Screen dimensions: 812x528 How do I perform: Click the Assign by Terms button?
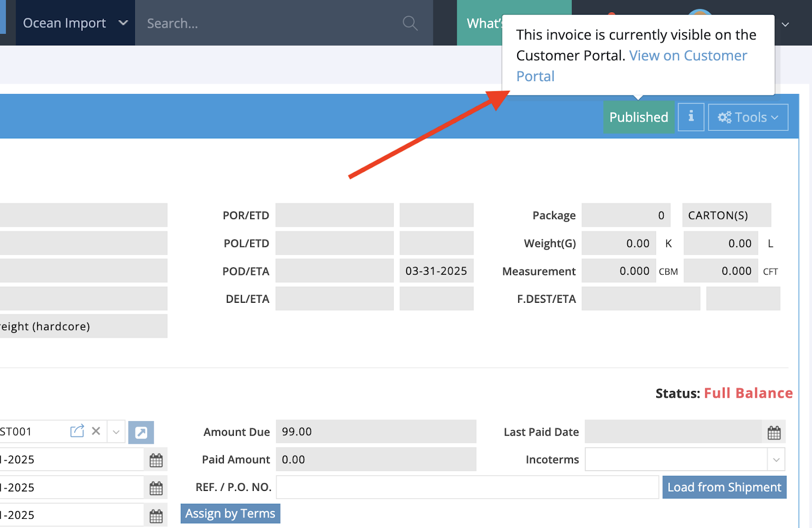click(230, 513)
